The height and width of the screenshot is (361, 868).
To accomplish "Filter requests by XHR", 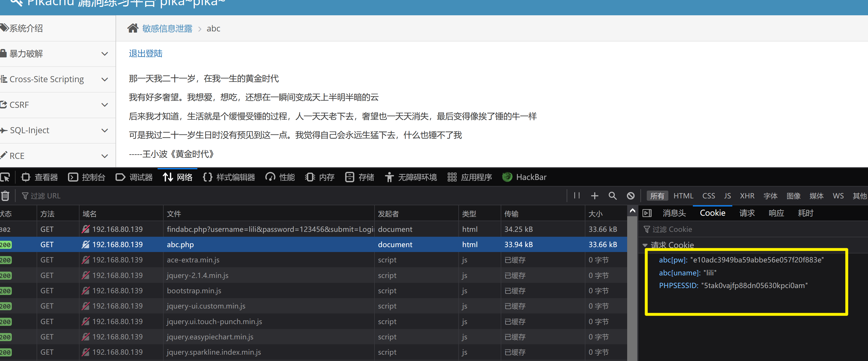I will (747, 196).
